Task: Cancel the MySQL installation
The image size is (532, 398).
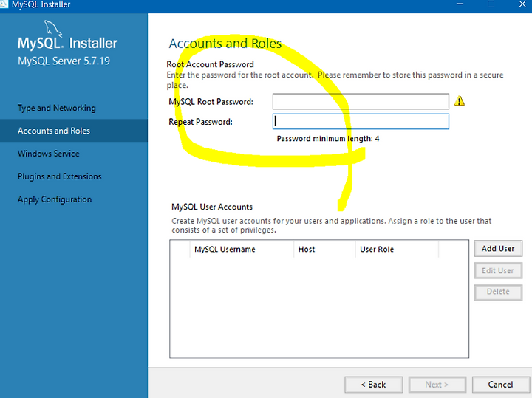Action: point(500,385)
